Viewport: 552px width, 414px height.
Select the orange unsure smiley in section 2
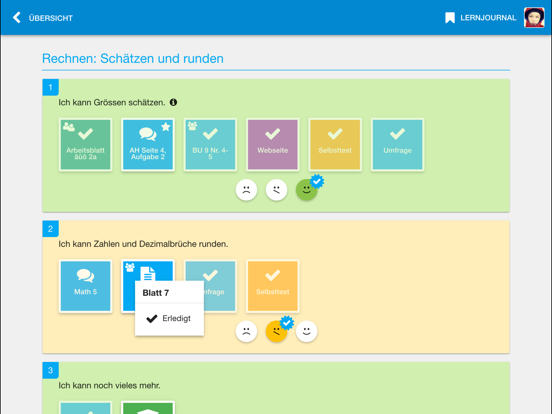click(276, 332)
